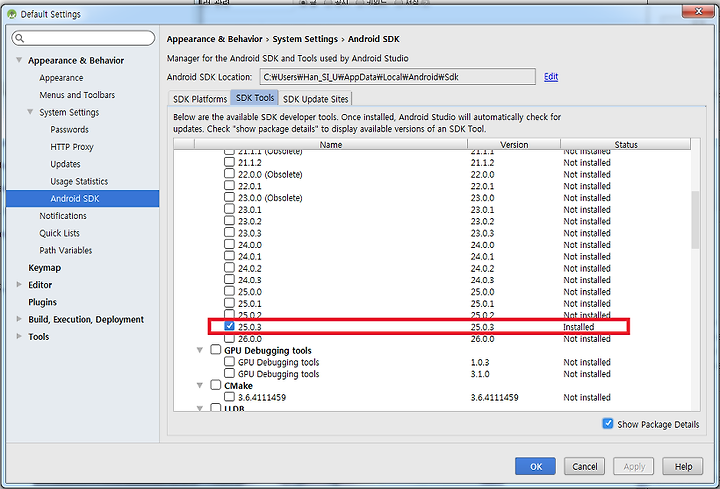Open Help for this dialog
The height and width of the screenshot is (489, 720).
tap(683, 467)
